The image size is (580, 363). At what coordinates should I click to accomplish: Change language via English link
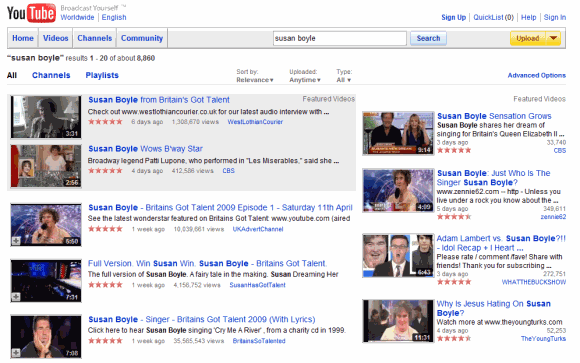114,17
